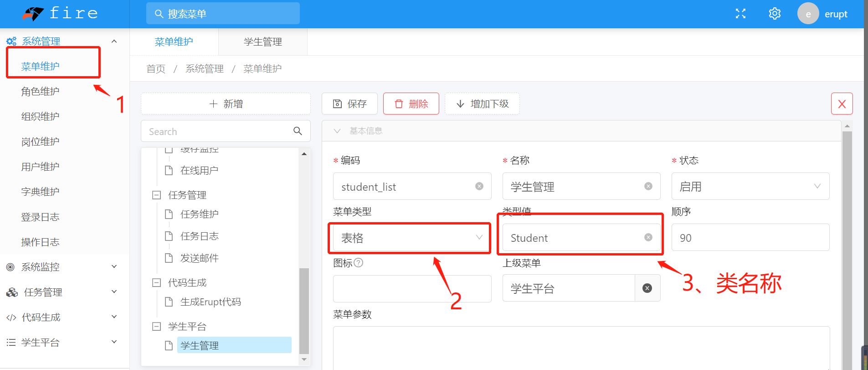Click the 顺序 field showing 90
The width and height of the screenshot is (868, 370).
pyautogui.click(x=750, y=237)
